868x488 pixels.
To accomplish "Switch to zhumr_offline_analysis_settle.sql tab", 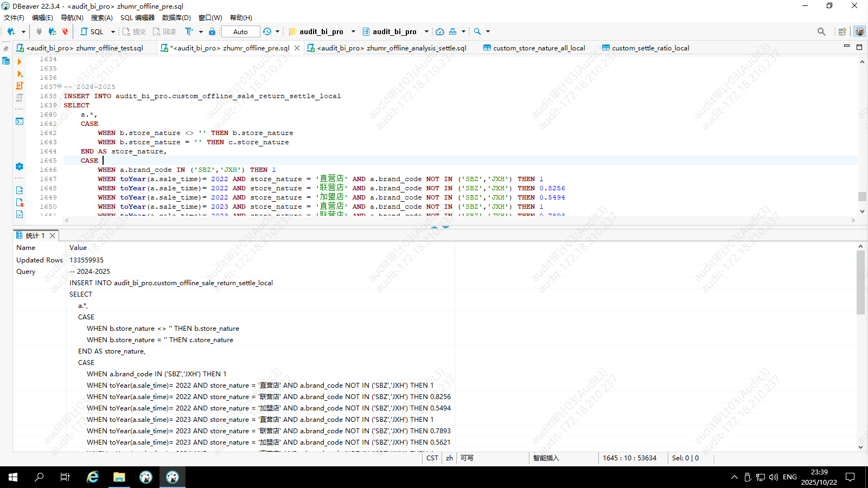I will tap(391, 48).
